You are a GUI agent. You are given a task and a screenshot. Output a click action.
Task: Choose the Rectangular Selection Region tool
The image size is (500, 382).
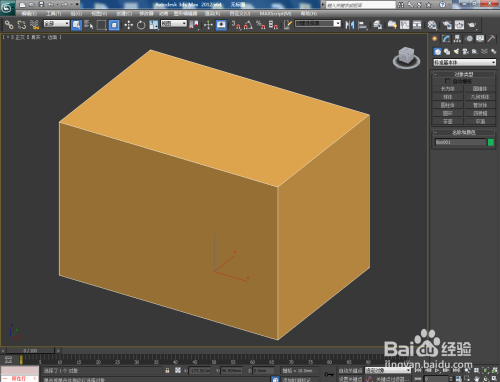tap(101, 25)
